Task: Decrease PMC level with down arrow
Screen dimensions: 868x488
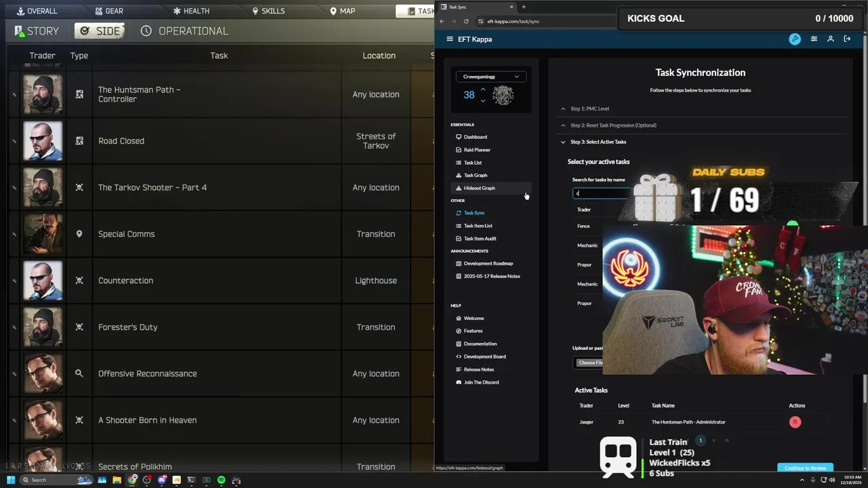Action: [483, 101]
